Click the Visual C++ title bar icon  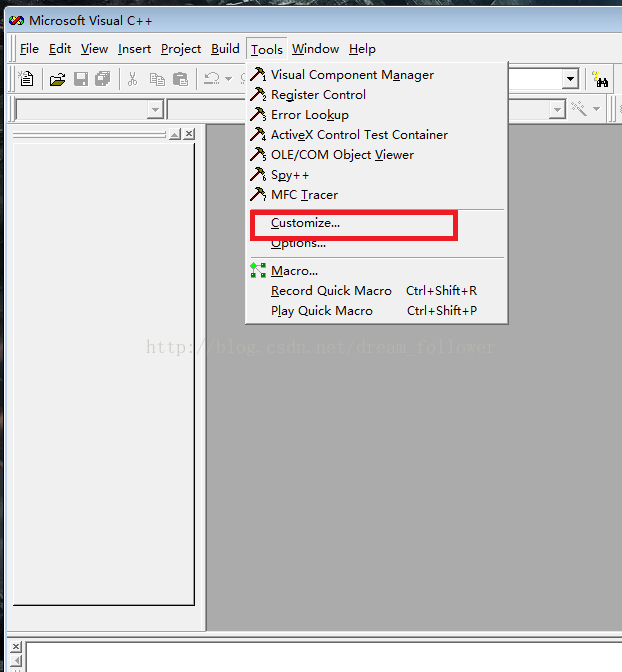tap(16, 20)
